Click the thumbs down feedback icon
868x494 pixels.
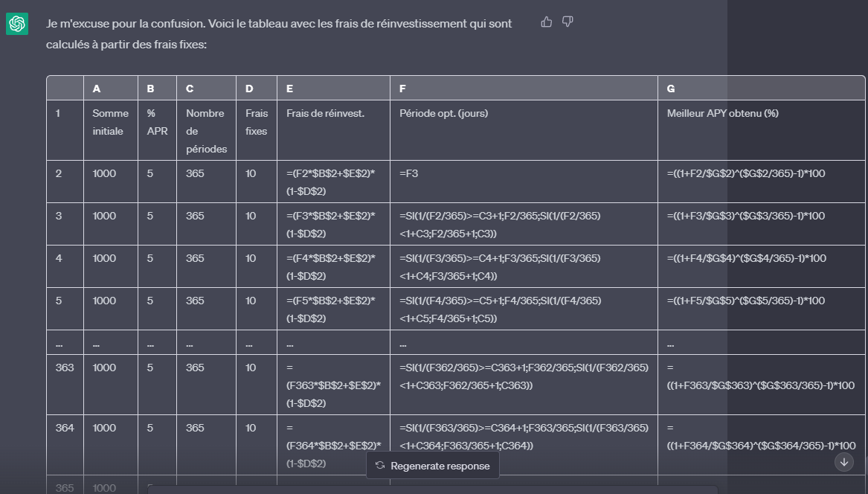[x=568, y=22]
